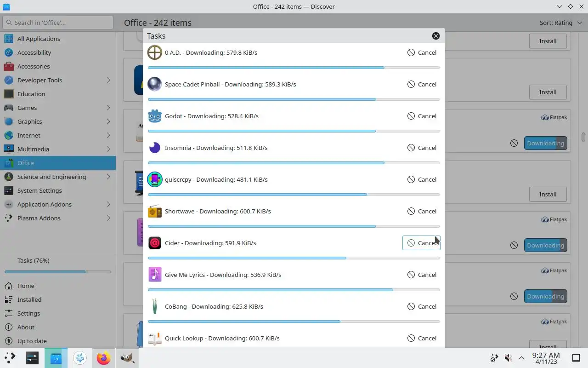Show hidden system tray icons

[521, 358]
